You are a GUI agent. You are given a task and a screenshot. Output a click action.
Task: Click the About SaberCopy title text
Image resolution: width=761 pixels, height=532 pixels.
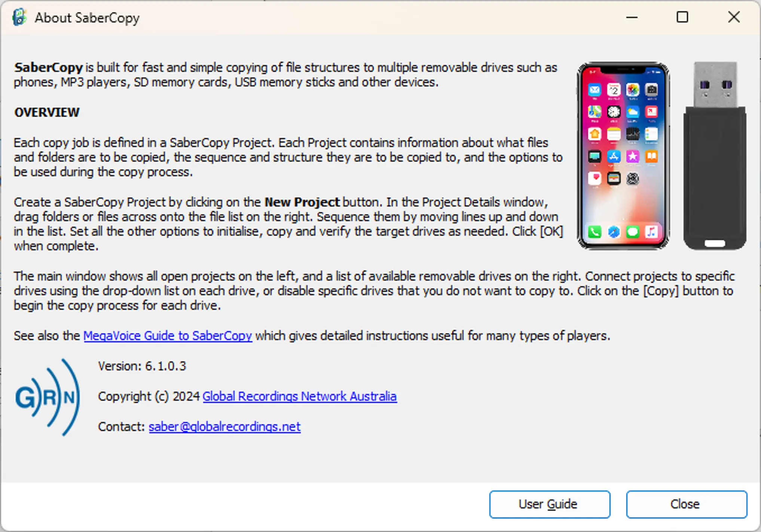tap(87, 18)
